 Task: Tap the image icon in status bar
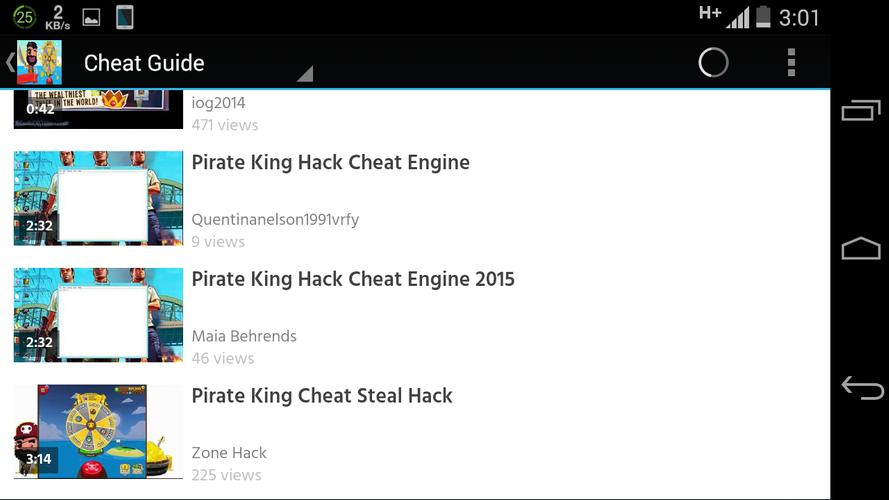tap(91, 17)
